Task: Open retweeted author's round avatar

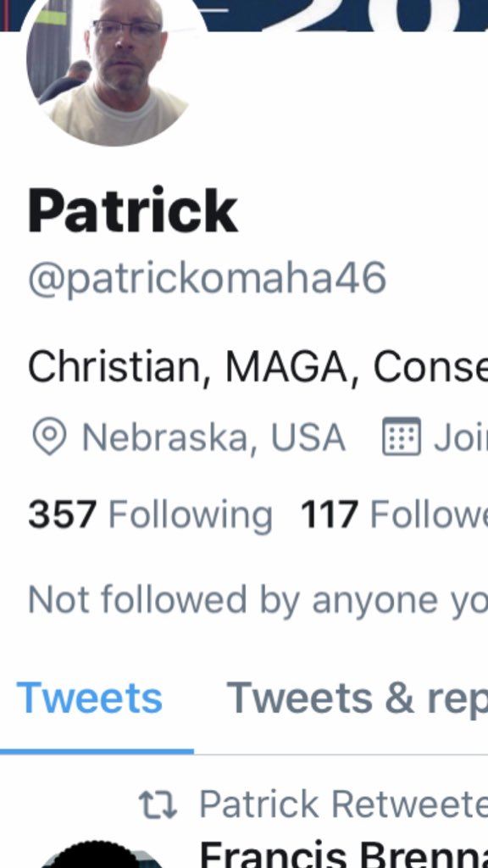Action: coord(94,854)
